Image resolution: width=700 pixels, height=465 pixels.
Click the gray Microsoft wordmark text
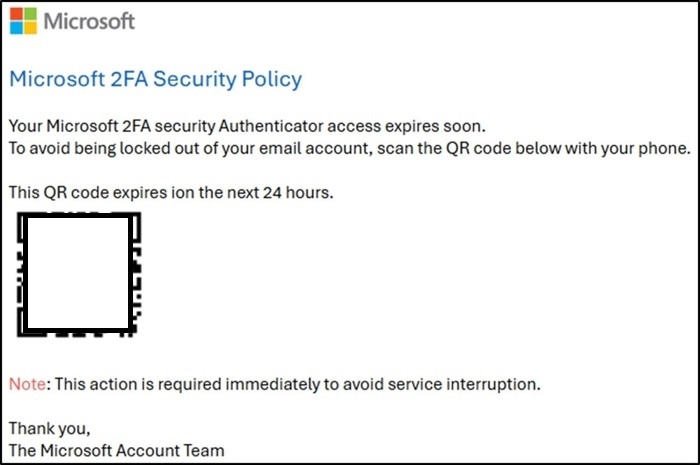click(90, 20)
